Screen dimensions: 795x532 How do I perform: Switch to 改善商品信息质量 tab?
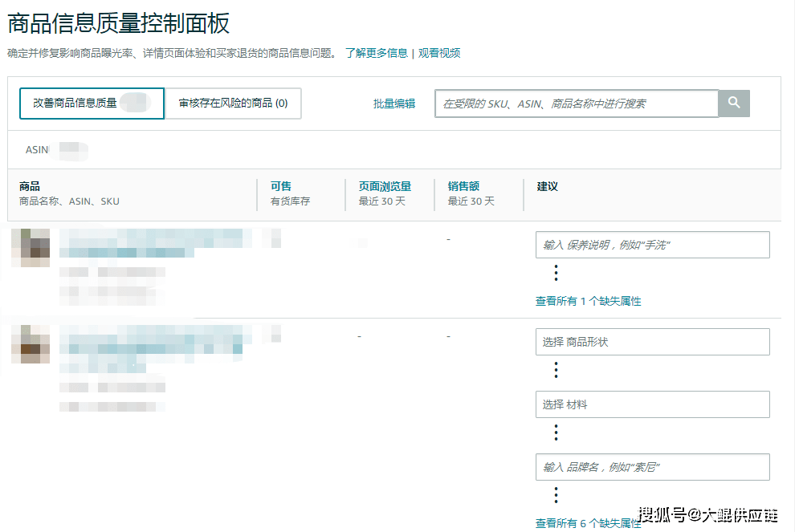click(92, 104)
